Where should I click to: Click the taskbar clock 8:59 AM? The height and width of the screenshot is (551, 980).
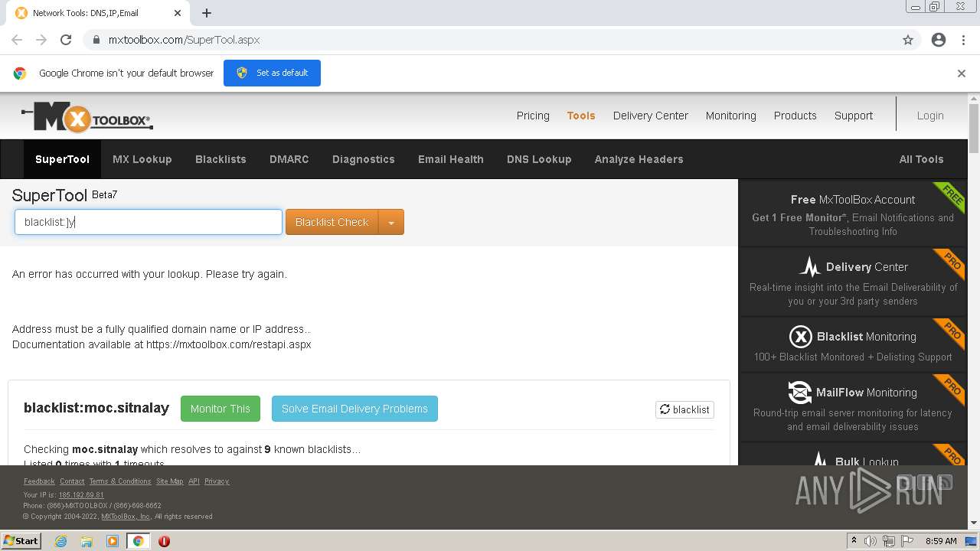pos(941,541)
